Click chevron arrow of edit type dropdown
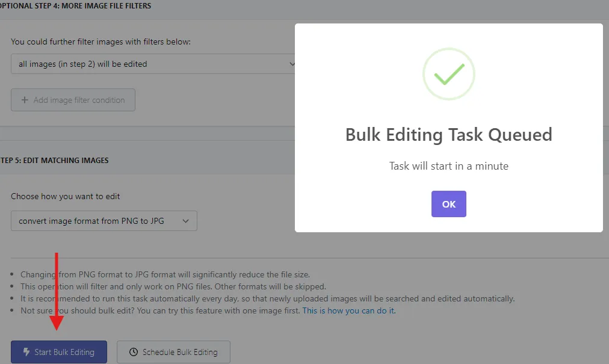The height and width of the screenshot is (364, 609). (x=186, y=221)
